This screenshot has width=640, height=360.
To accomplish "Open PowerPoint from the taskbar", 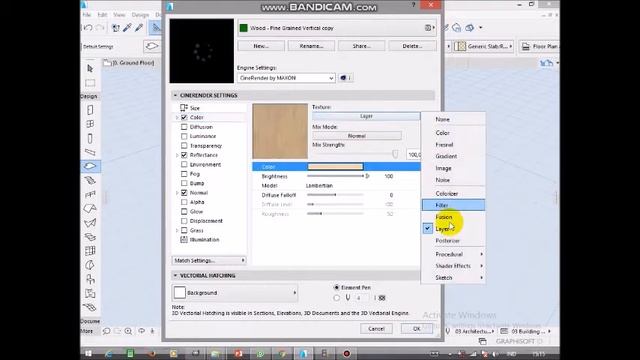I will (238, 353).
